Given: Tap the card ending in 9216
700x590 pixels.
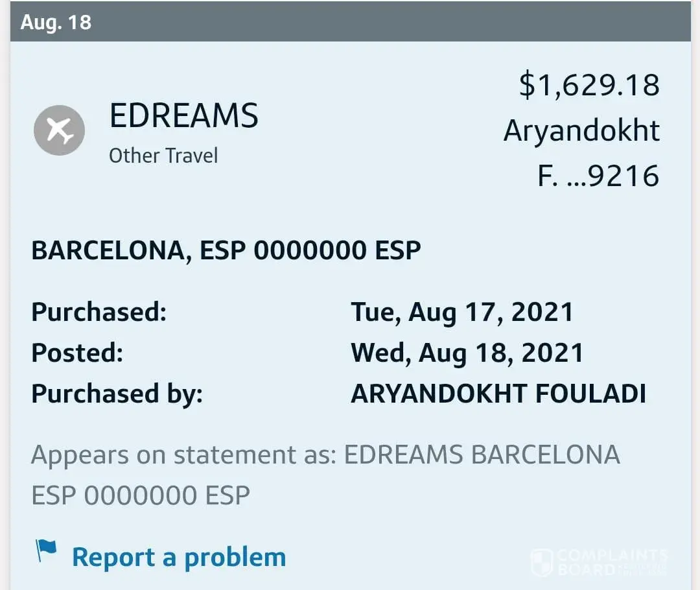Looking at the screenshot, I should coord(598,176).
